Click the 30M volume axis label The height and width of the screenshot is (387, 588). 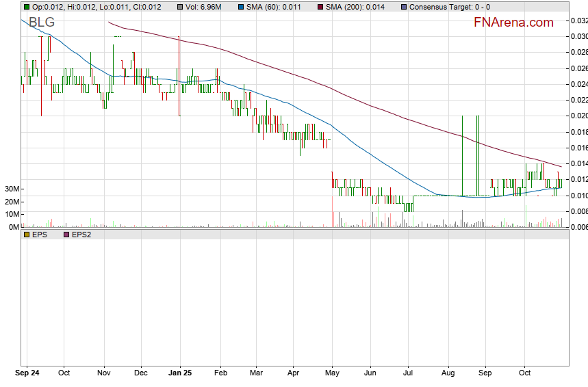tap(10, 189)
